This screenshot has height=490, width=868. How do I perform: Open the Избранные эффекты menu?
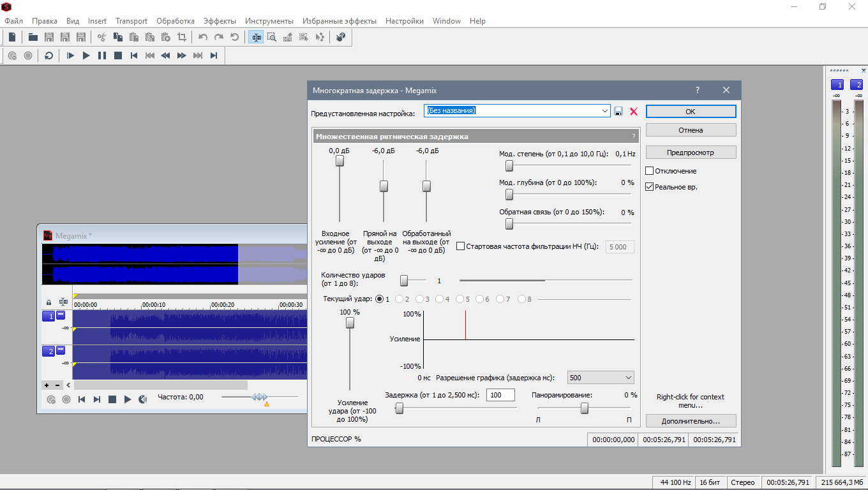click(x=340, y=21)
